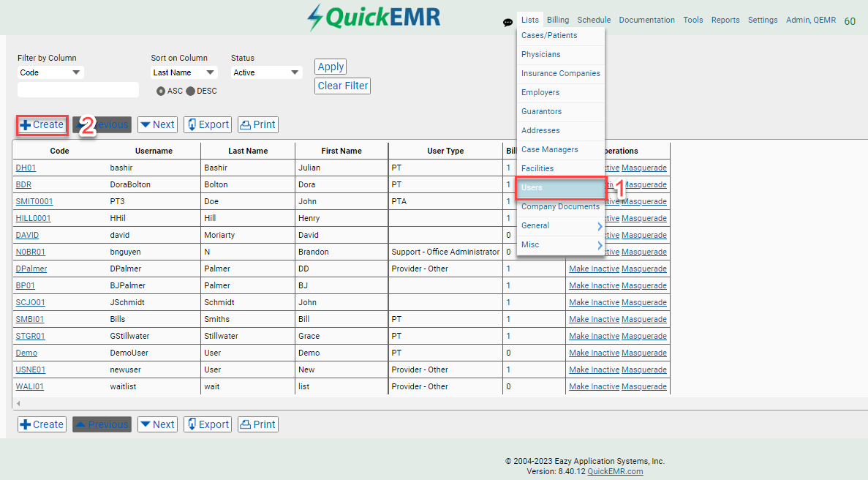Open user code HILL0001 link
This screenshot has width=868, height=480.
(x=33, y=218)
